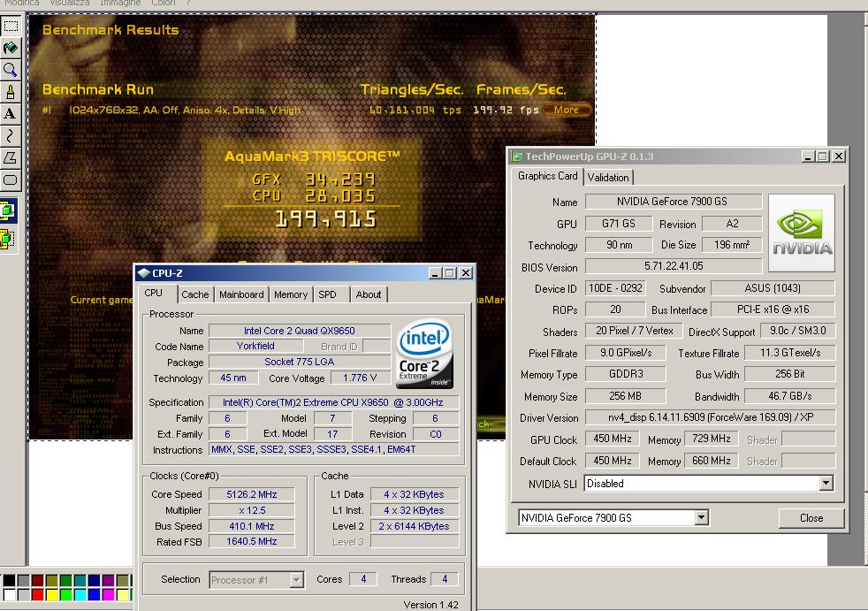Screen dimensions: 868x611
Task: Click the GPU-Z Name field NVIDIA GeForce 7900 GS
Action: (x=673, y=202)
